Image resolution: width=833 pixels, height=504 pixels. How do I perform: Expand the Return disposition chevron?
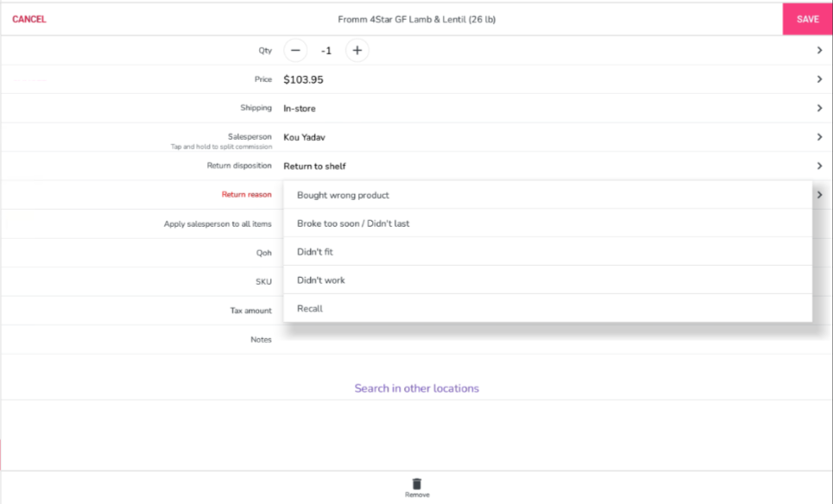pyautogui.click(x=819, y=166)
